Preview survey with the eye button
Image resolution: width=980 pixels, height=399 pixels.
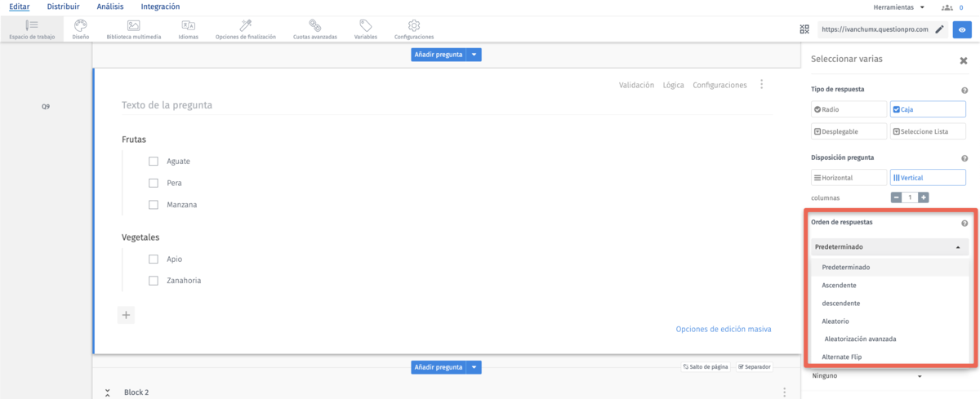point(963,29)
